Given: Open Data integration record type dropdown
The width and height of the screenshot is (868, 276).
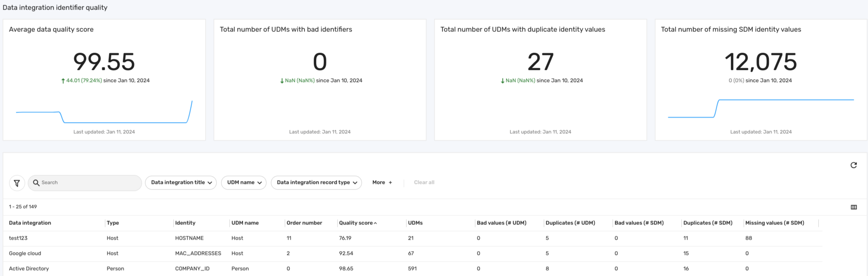Looking at the screenshot, I should click(x=316, y=182).
